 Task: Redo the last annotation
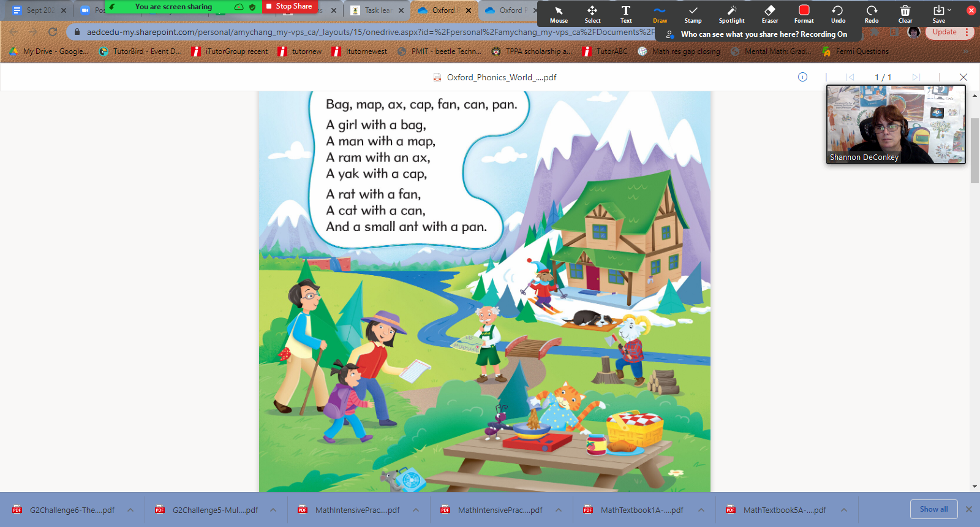pos(872,13)
